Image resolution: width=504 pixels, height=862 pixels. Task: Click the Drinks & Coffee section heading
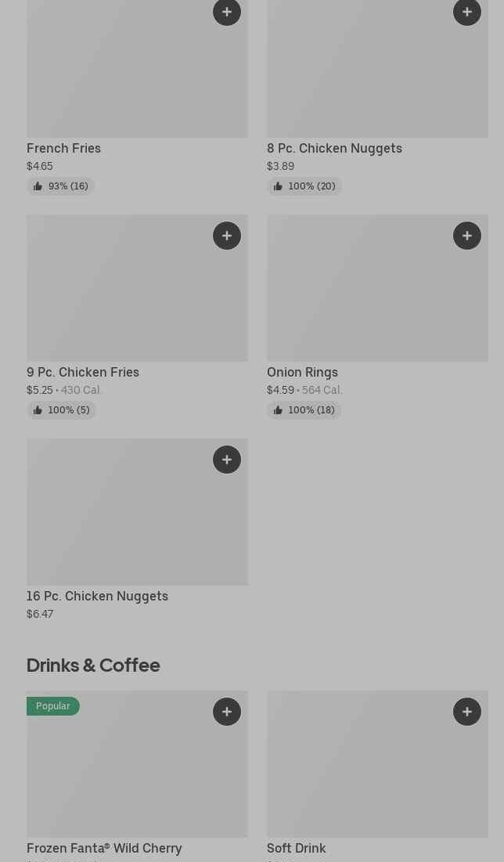pos(93,665)
